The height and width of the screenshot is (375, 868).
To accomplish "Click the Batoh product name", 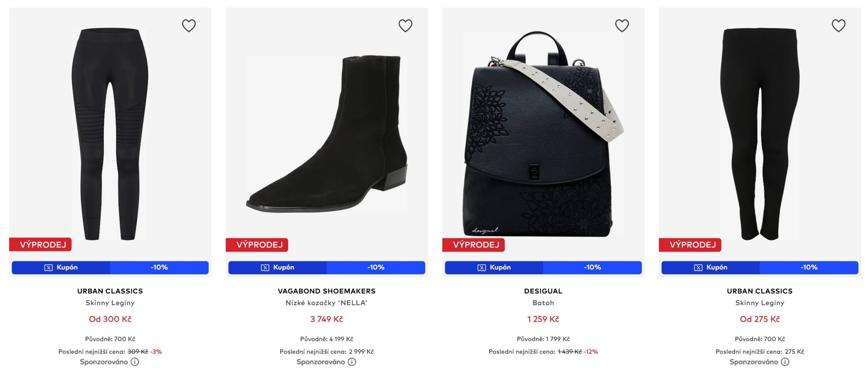I will 543,303.
